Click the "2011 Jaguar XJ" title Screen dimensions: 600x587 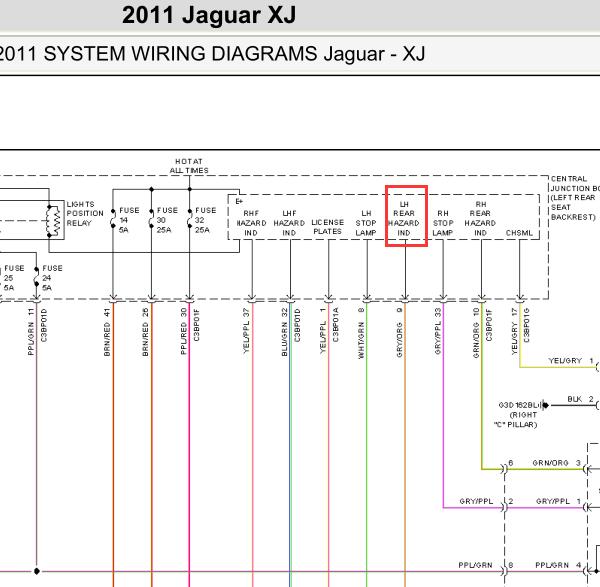click(x=209, y=15)
